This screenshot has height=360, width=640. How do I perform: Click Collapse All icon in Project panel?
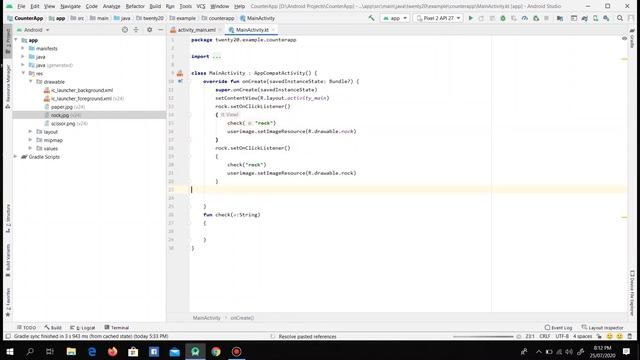(136, 30)
